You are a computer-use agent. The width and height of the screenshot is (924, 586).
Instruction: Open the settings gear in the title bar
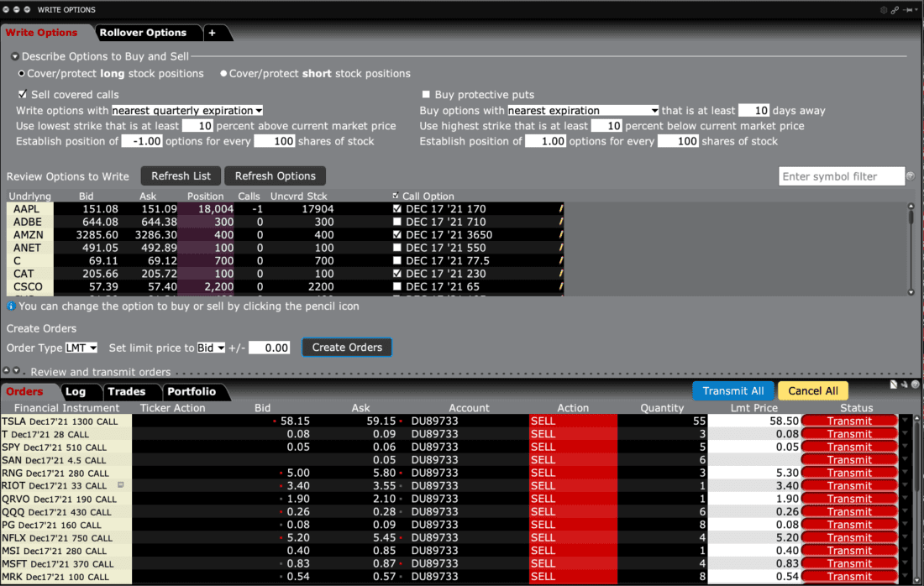pyautogui.click(x=884, y=10)
